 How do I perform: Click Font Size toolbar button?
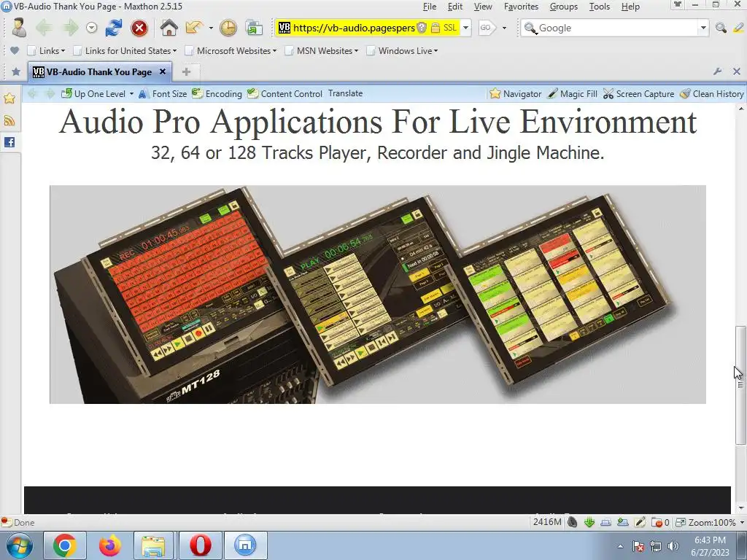(163, 94)
